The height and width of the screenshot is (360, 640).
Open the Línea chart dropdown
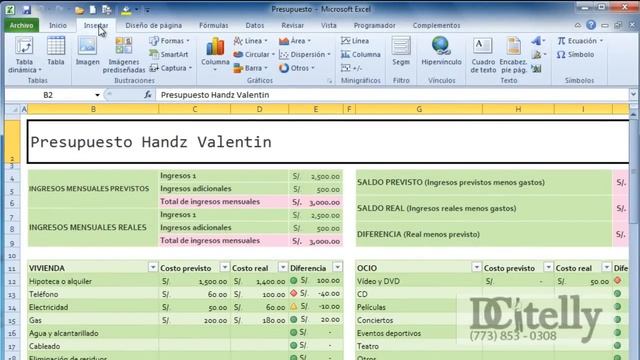[251, 41]
